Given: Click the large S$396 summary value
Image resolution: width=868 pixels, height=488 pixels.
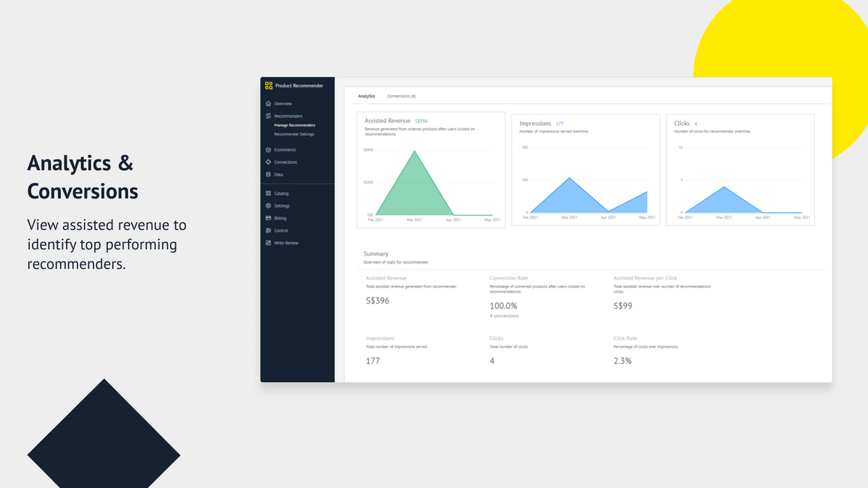Looking at the screenshot, I should pos(378,300).
